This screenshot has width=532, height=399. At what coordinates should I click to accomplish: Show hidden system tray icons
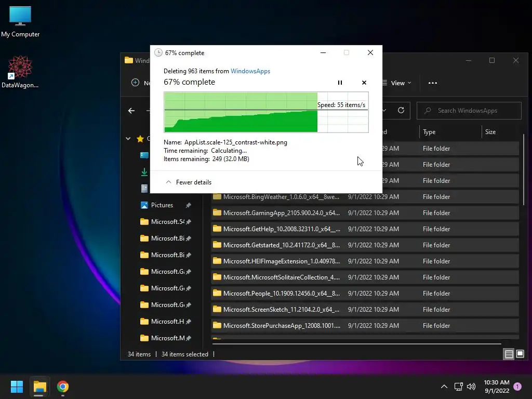[x=444, y=387]
